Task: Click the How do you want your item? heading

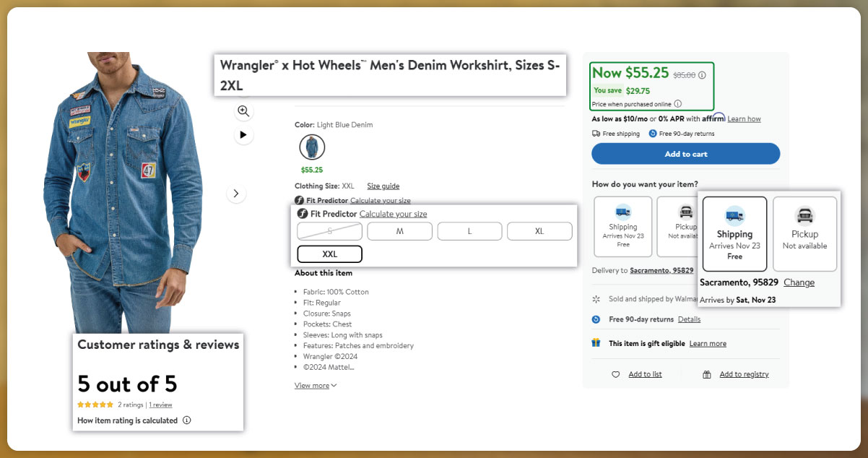Action: [645, 184]
